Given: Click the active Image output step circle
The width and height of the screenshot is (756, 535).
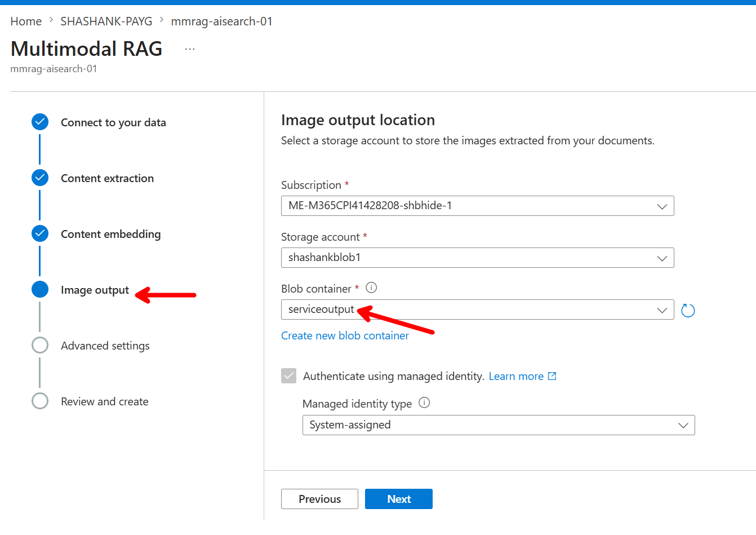Looking at the screenshot, I should click(x=40, y=289).
